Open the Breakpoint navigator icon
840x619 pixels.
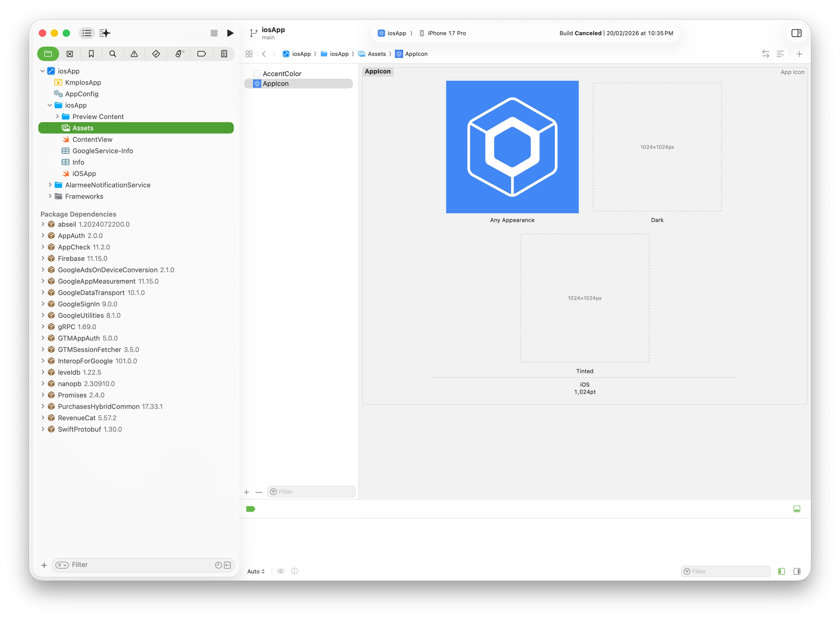pyautogui.click(x=201, y=54)
